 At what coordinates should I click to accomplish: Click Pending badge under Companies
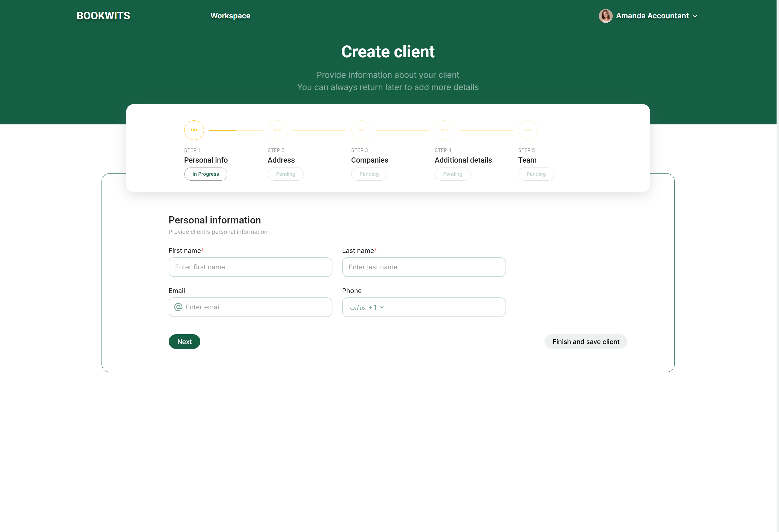click(x=369, y=174)
